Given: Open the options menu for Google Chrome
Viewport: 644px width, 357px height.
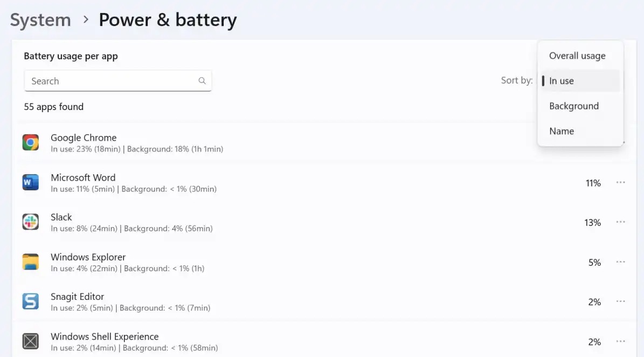Looking at the screenshot, I should click(x=620, y=142).
